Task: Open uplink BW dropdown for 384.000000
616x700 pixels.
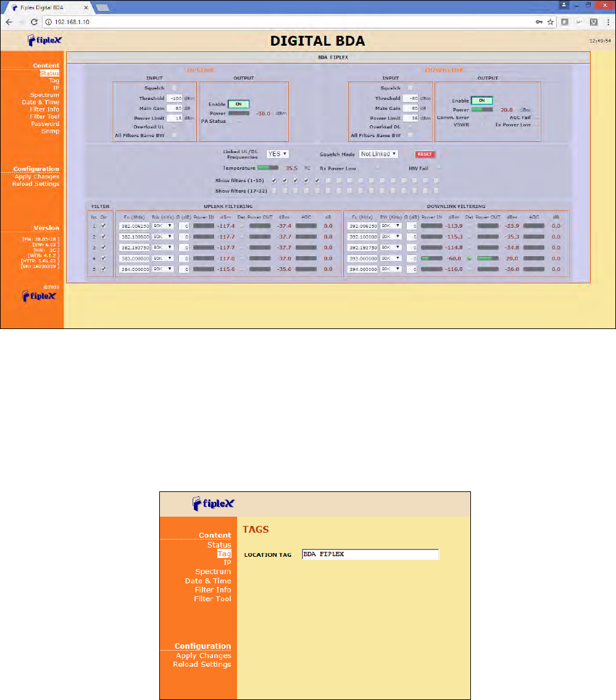Action: click(x=162, y=269)
